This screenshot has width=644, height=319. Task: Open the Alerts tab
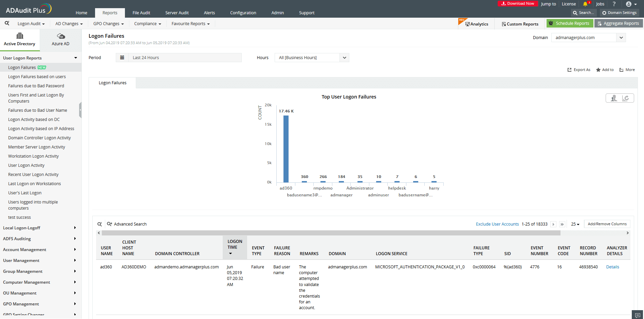pyautogui.click(x=209, y=13)
